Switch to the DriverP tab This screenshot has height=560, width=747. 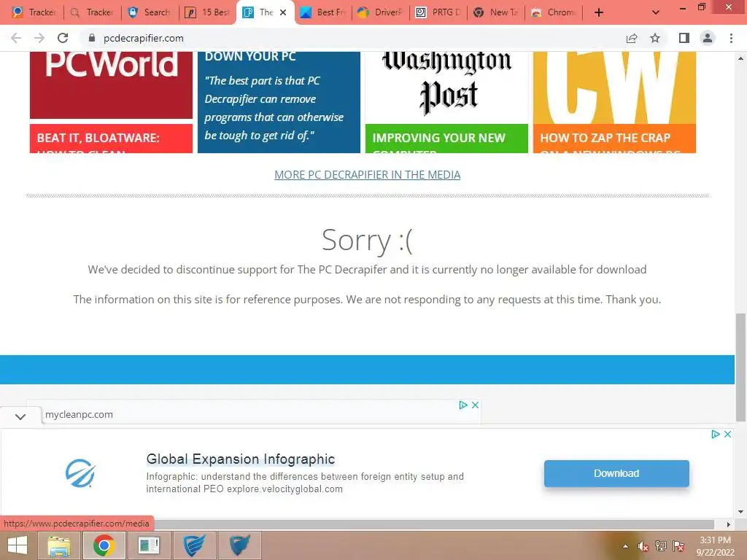pyautogui.click(x=380, y=12)
